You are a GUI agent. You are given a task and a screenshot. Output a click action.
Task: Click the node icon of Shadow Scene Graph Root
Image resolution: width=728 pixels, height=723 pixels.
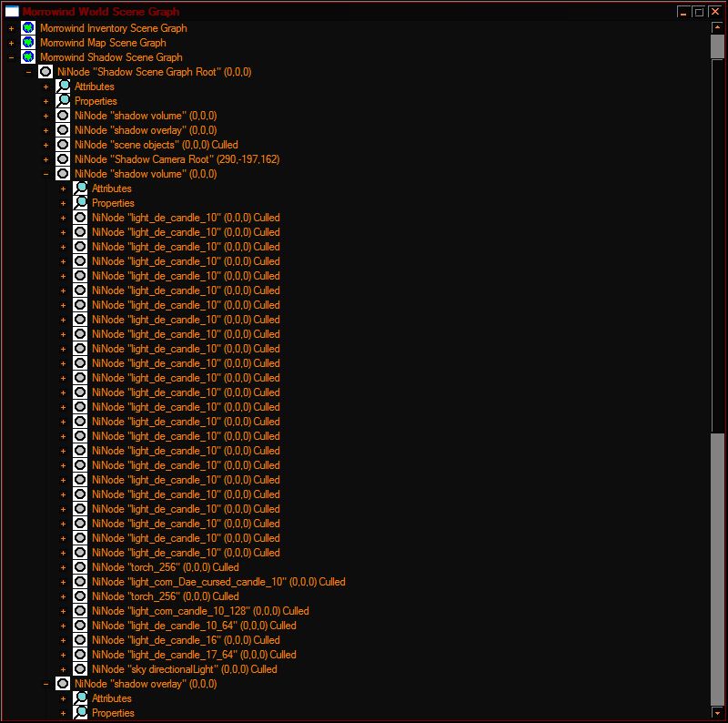[x=45, y=72]
